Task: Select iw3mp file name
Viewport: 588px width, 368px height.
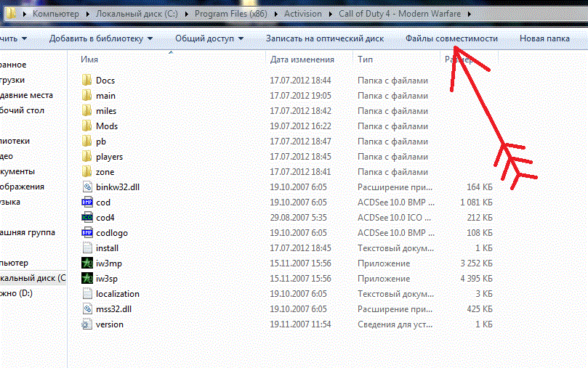Action: click(109, 263)
